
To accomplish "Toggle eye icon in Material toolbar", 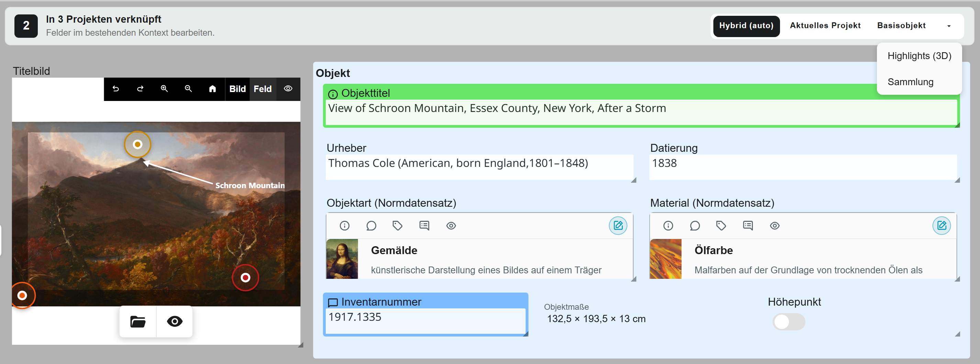I will 775,226.
